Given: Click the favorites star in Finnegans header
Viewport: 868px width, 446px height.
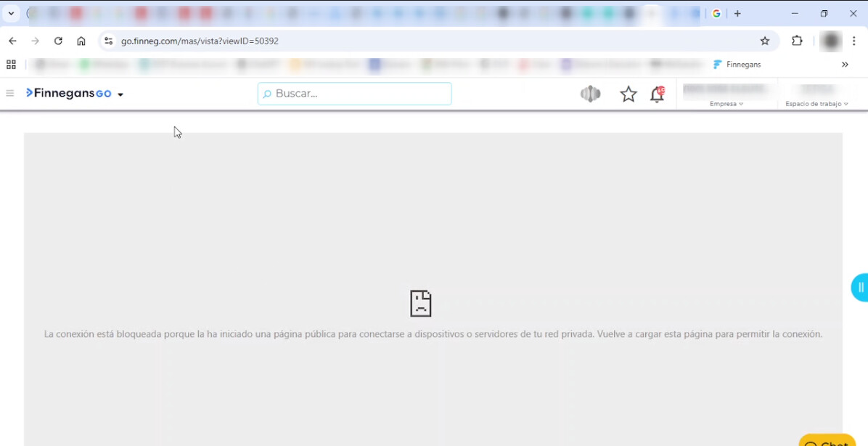Looking at the screenshot, I should (x=628, y=94).
